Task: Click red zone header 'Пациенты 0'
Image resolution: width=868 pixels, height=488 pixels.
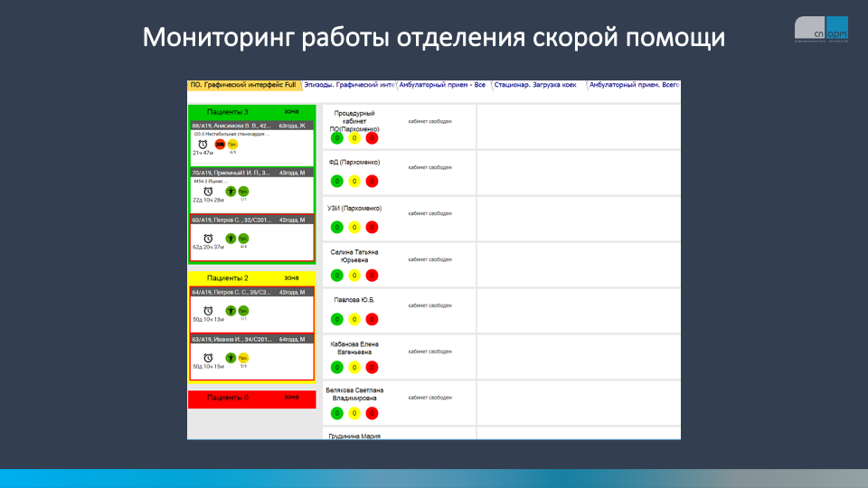Action: 252,399
